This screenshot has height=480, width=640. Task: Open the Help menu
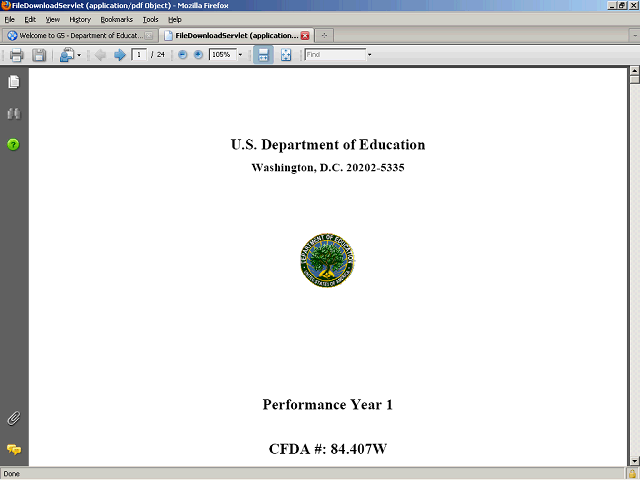click(175, 20)
